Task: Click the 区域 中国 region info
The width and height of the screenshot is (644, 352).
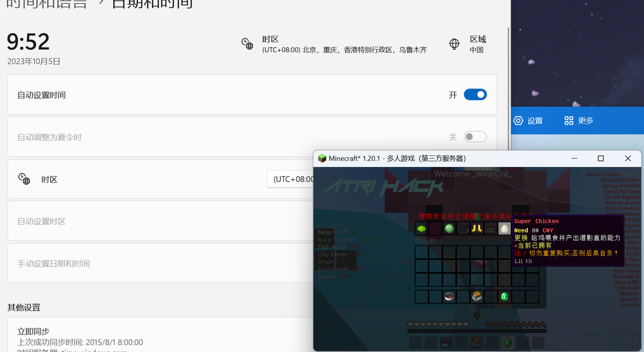Action: [478, 44]
